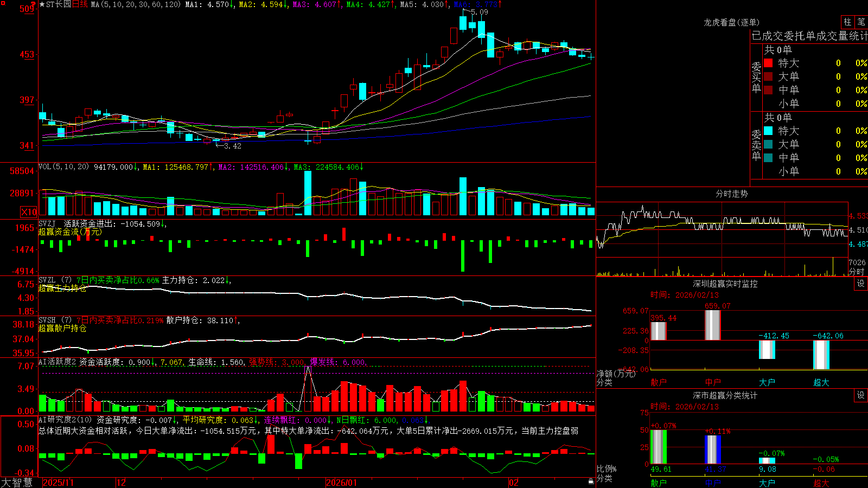This screenshot has width=868, height=488.
Task: Click the 深市超赢分类统计 panel title
Action: coord(725,395)
